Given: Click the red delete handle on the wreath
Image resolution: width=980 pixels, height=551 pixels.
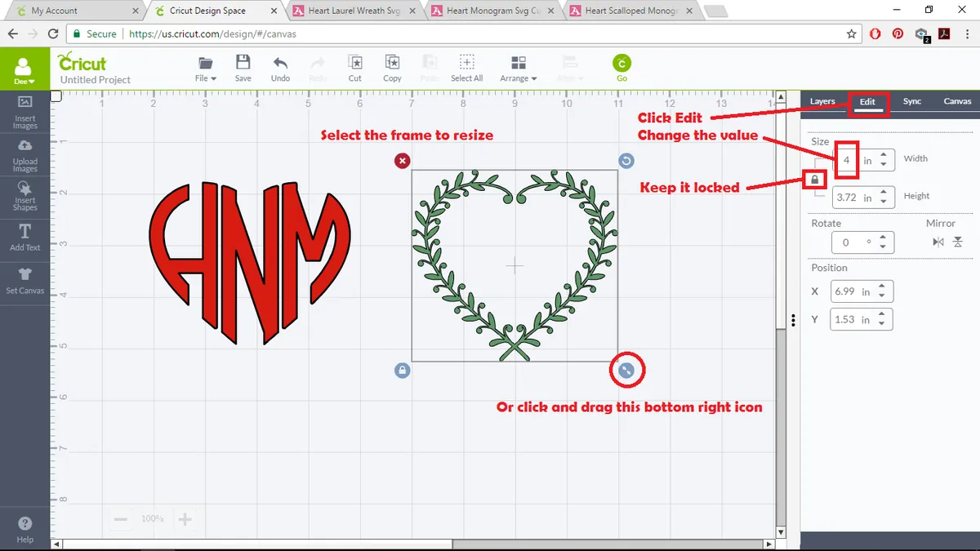Looking at the screenshot, I should tap(402, 161).
